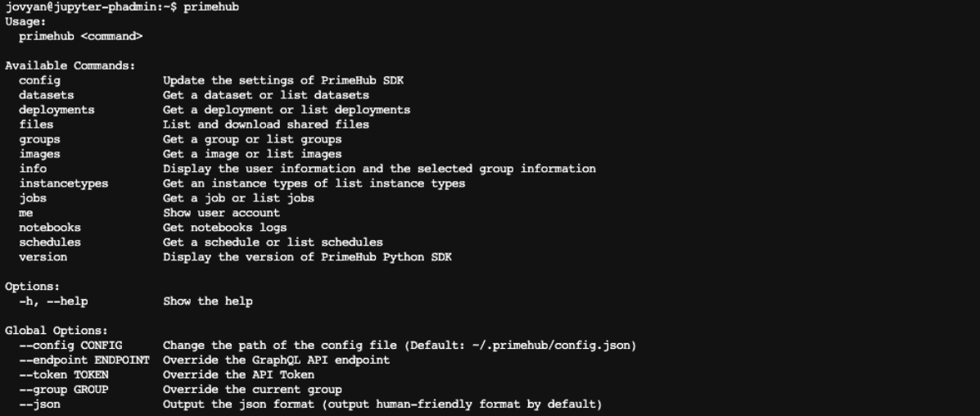
Task: Select the 'jobs' command name
Action: [33, 198]
